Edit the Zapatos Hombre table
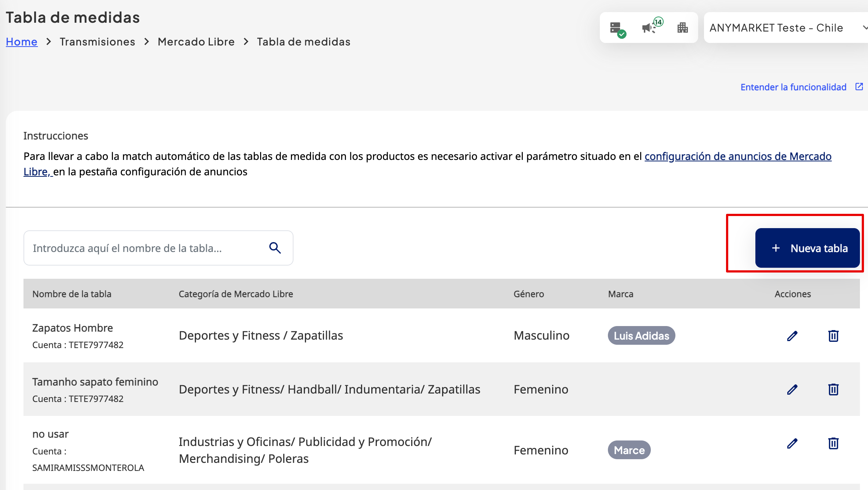This screenshot has width=868, height=490. (x=792, y=336)
